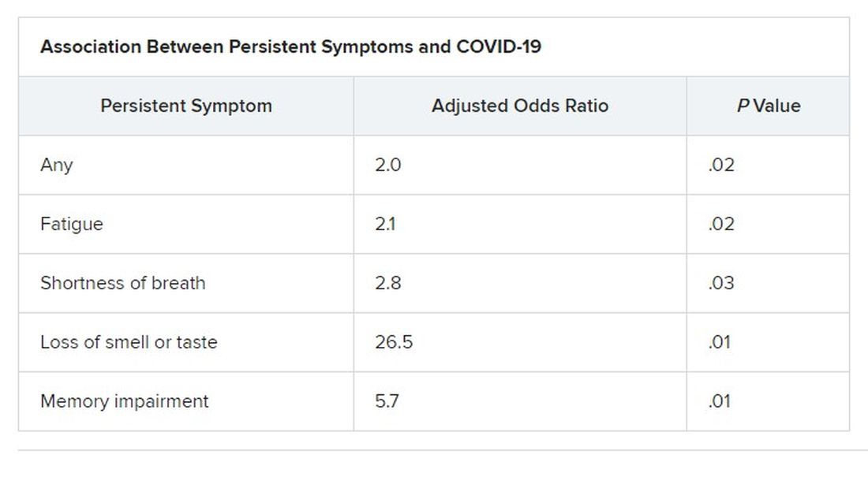Click the 2.8 odds ratio value

point(388,283)
